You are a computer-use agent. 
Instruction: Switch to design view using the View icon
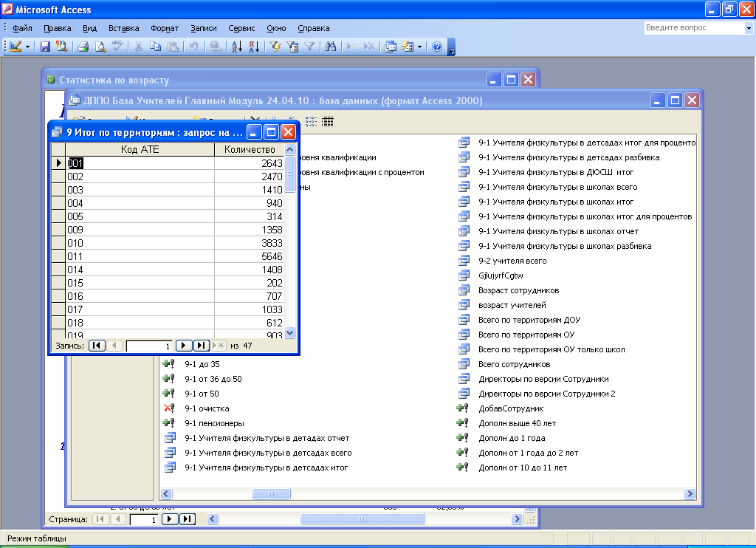tap(16, 47)
